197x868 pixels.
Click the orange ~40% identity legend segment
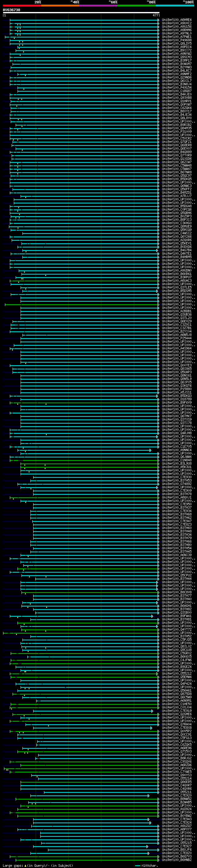(60, 6)
